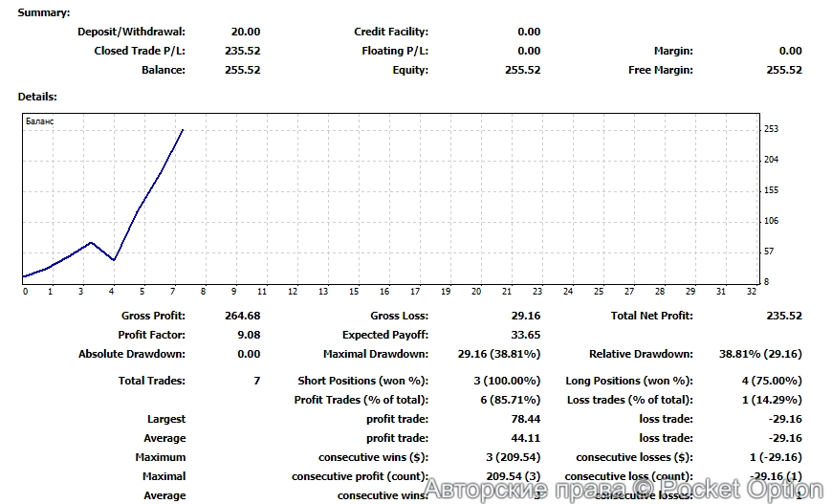Select the Short Positions (won %) label

tap(362, 381)
